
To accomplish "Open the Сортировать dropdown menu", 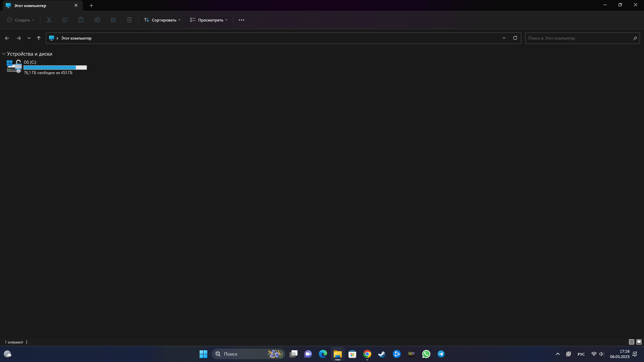I will click(x=162, y=20).
